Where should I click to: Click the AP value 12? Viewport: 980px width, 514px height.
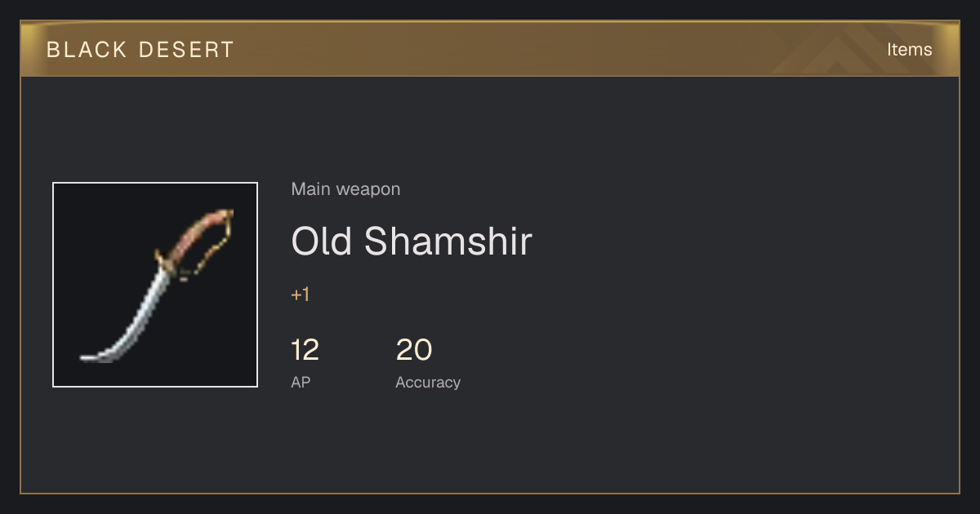[305, 350]
